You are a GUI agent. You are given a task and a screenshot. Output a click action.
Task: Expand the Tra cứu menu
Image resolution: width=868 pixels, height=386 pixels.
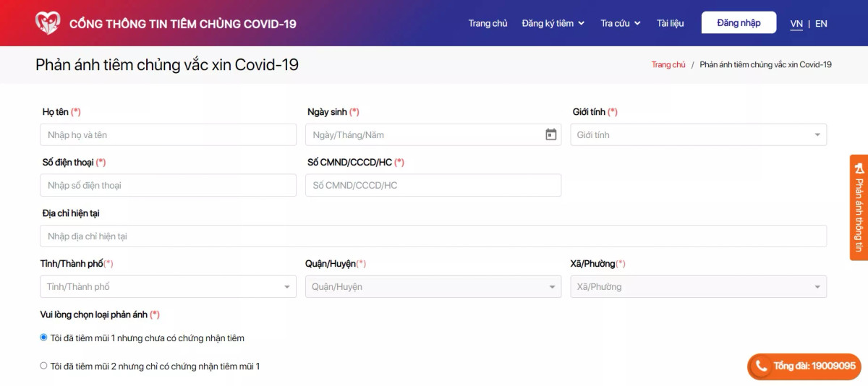(620, 23)
